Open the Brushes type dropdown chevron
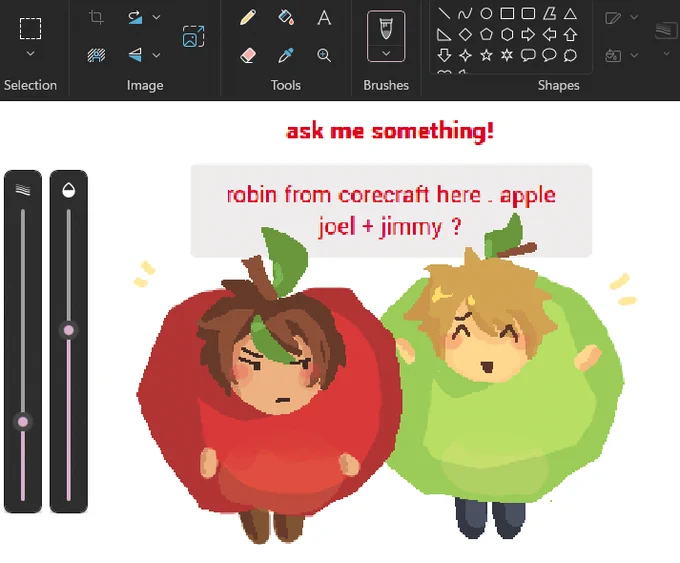Screen dimensions: 680x563 point(386,53)
